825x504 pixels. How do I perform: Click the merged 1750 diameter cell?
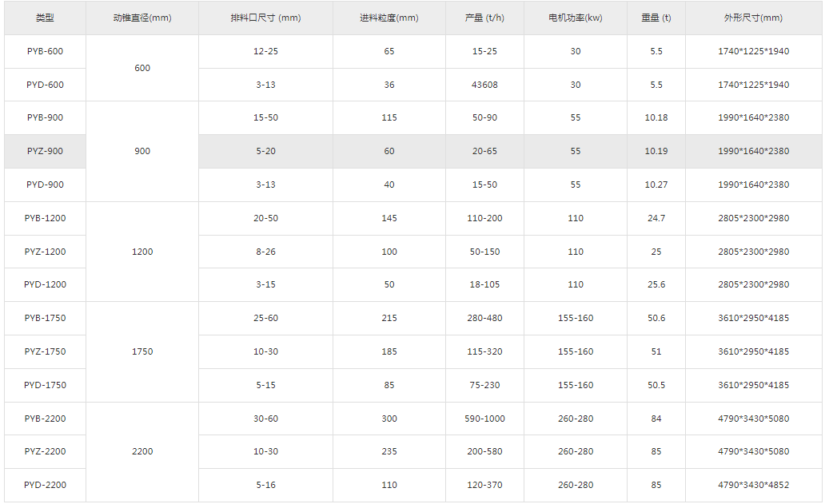coord(142,351)
